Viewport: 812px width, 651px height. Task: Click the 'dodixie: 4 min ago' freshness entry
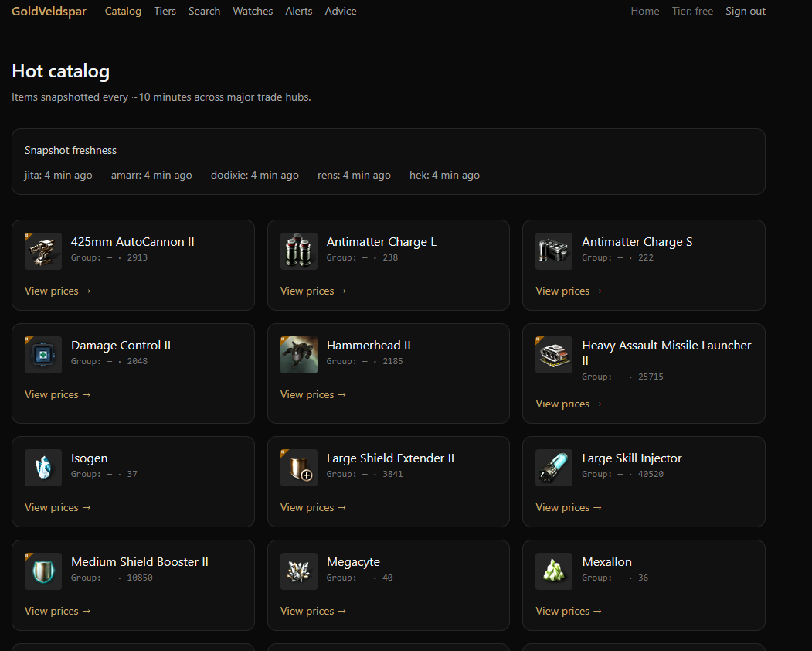pyautogui.click(x=255, y=176)
